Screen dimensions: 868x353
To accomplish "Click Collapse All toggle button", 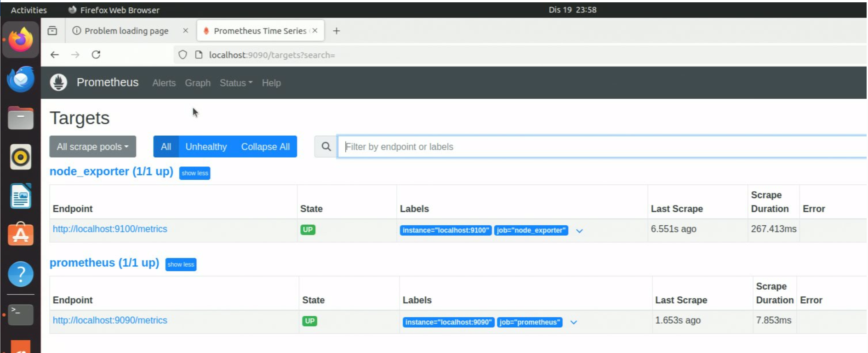I will click(x=265, y=147).
